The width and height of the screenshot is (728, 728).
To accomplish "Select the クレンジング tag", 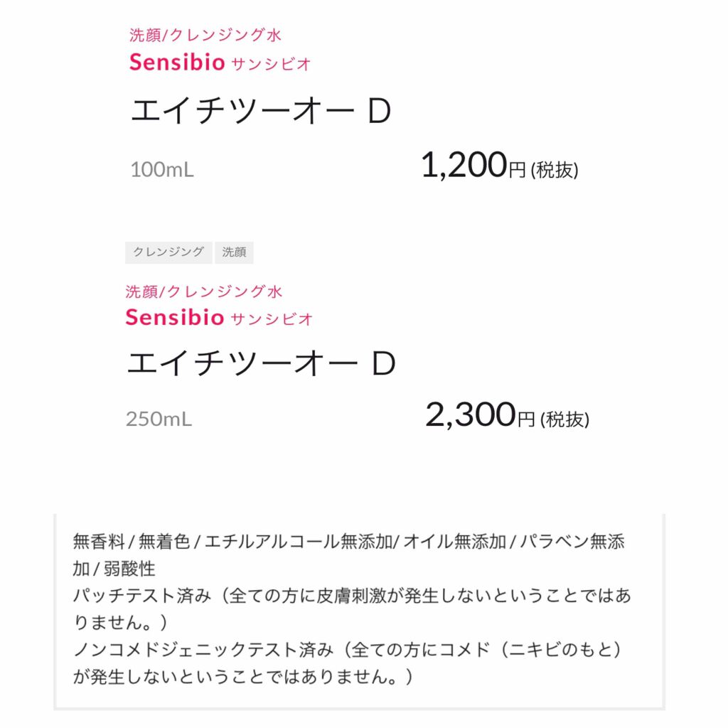I will pos(168,252).
